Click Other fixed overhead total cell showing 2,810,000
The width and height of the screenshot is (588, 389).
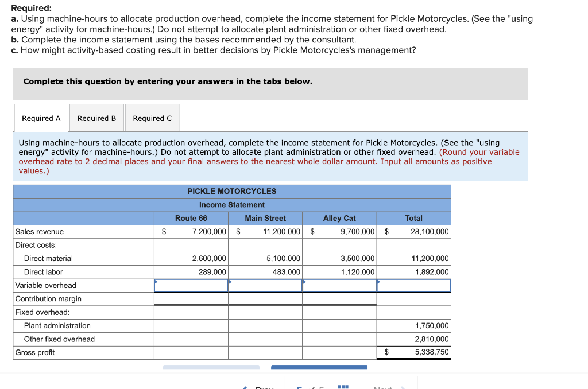[x=413, y=339]
